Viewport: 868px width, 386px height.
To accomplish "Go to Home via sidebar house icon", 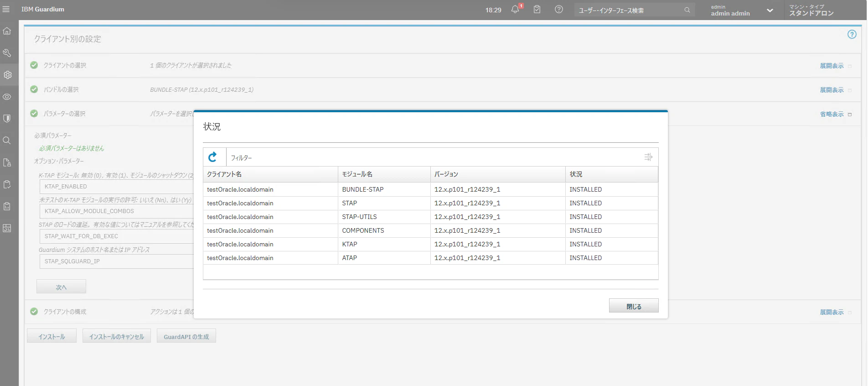I will [x=7, y=31].
